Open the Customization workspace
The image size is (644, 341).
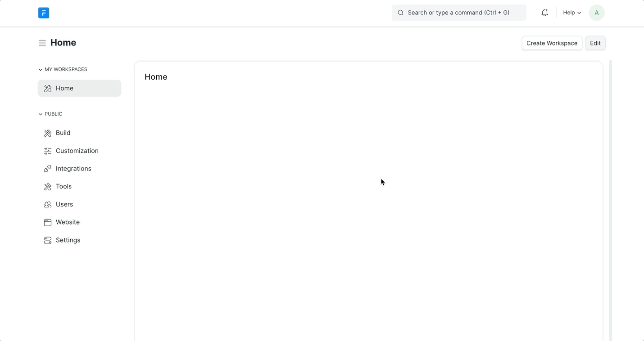(x=80, y=151)
